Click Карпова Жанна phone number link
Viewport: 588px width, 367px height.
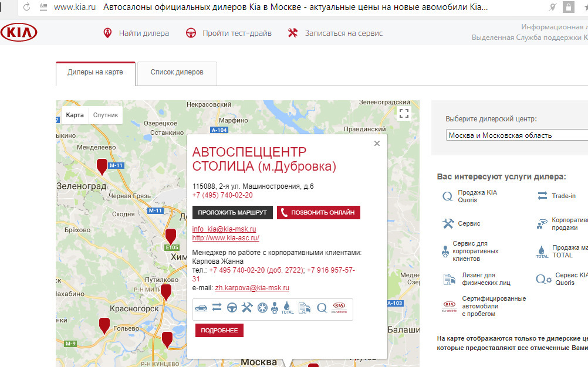tap(273, 274)
